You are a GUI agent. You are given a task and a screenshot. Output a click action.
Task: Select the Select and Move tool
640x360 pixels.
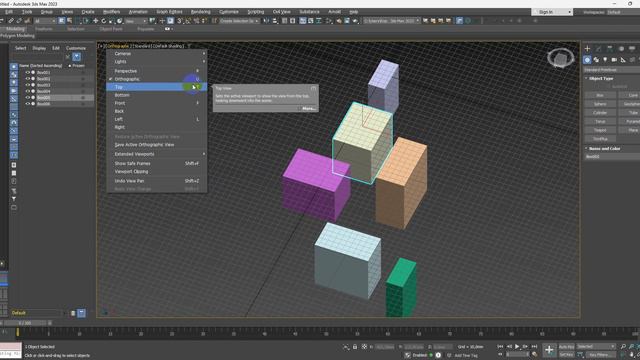(96, 21)
